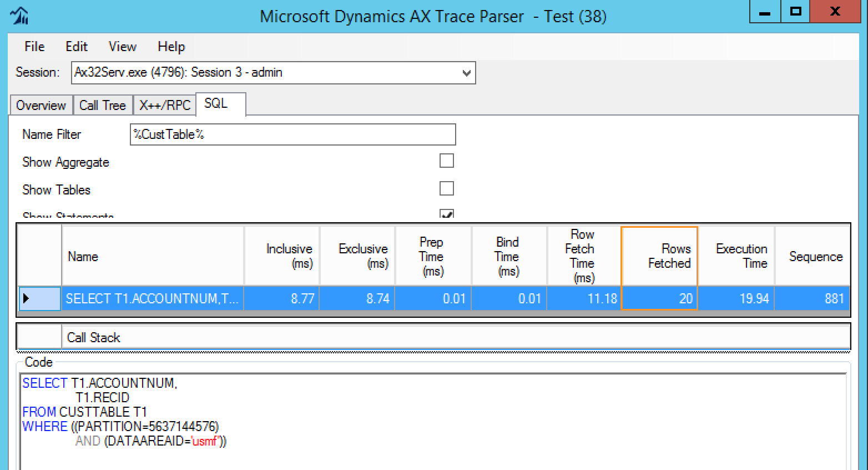
Task: Sort by the Name column header
Action: click(x=153, y=256)
